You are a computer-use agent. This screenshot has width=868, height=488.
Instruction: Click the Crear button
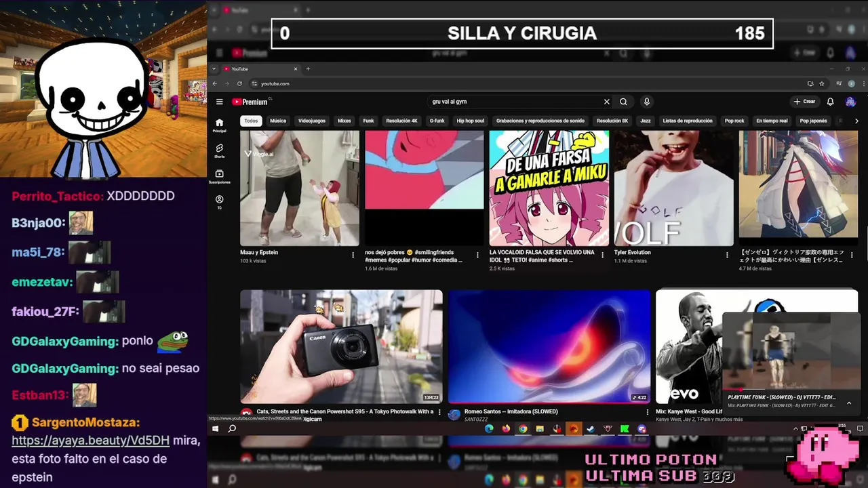click(x=805, y=102)
